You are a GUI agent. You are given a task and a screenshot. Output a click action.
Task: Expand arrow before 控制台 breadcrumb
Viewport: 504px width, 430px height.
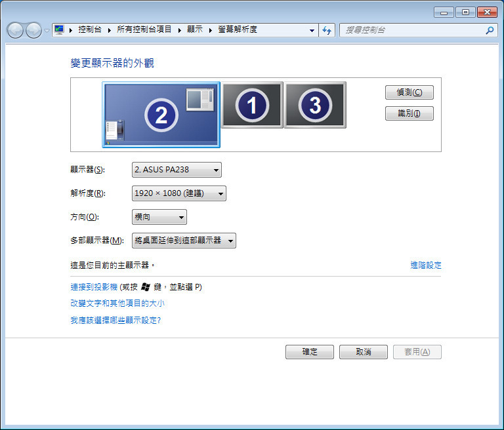pos(71,30)
